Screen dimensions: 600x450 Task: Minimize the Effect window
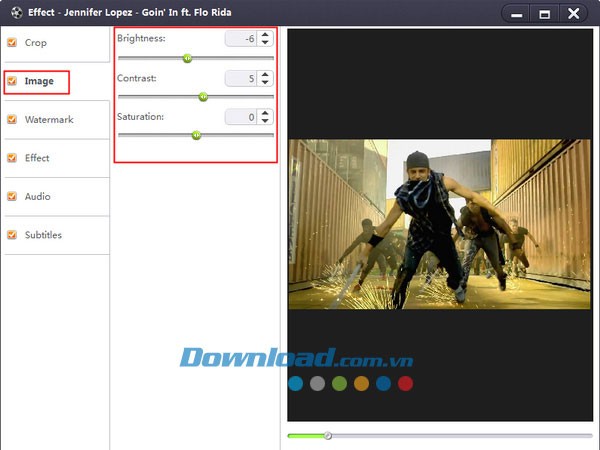pyautogui.click(x=517, y=15)
